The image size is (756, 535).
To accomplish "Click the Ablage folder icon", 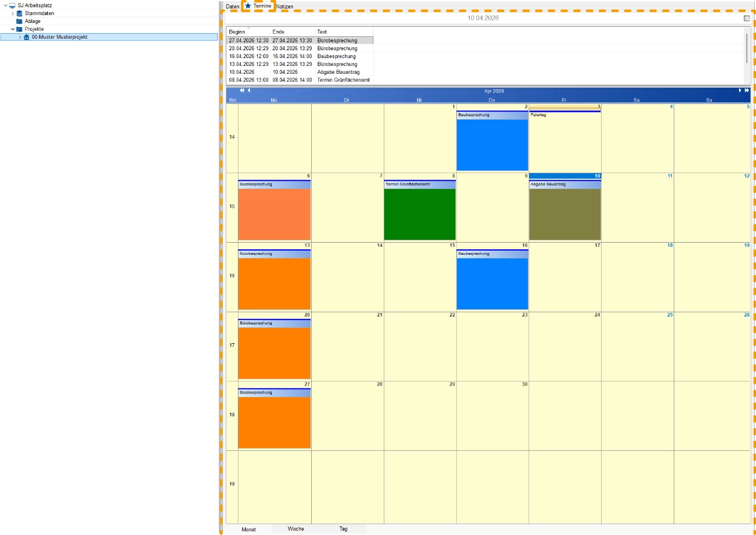I will coord(19,21).
